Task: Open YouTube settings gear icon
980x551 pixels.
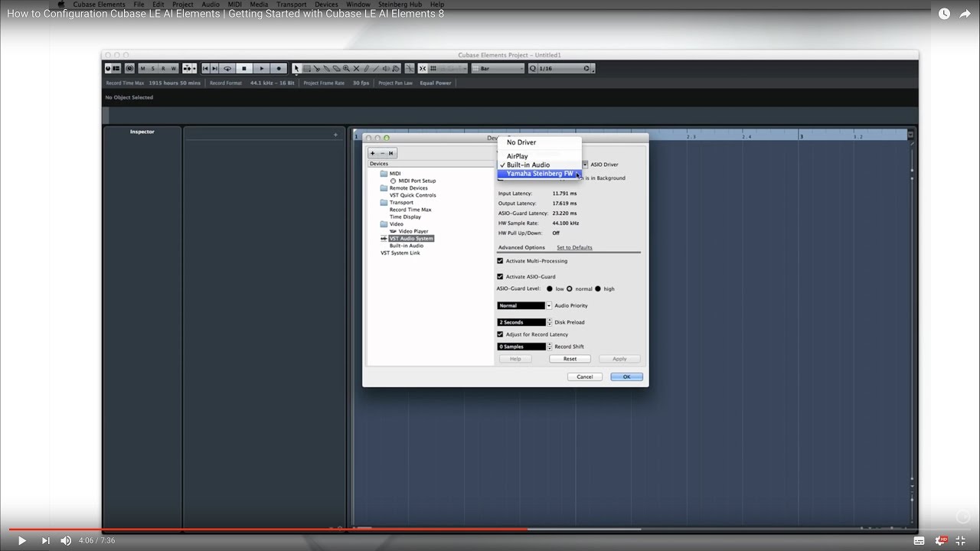Action: click(940, 540)
